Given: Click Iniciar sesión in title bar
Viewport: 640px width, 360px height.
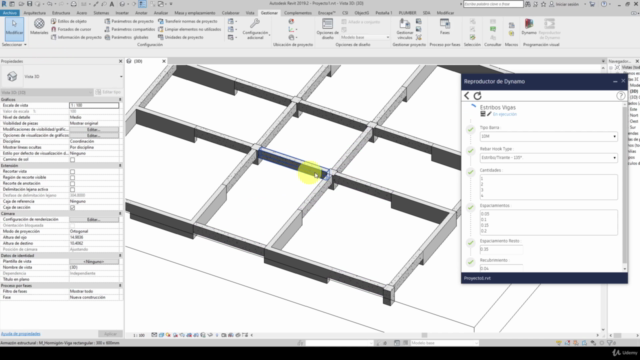Looking at the screenshot, I should (564, 4).
